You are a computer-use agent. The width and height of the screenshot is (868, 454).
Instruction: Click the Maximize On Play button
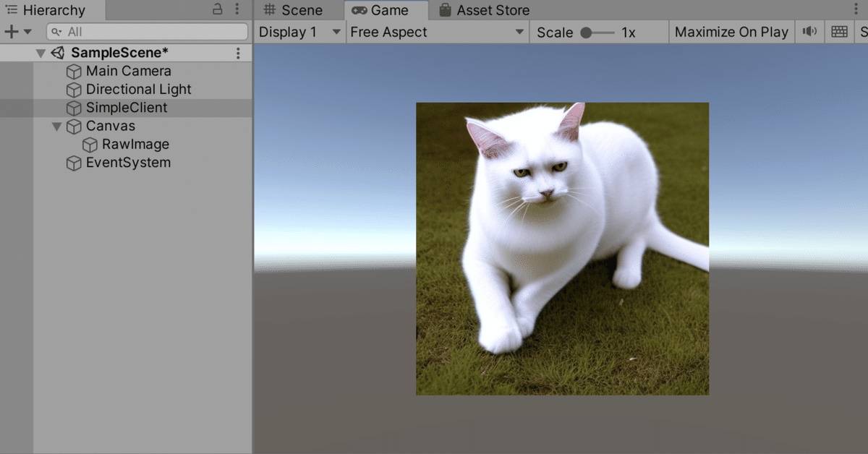(731, 31)
